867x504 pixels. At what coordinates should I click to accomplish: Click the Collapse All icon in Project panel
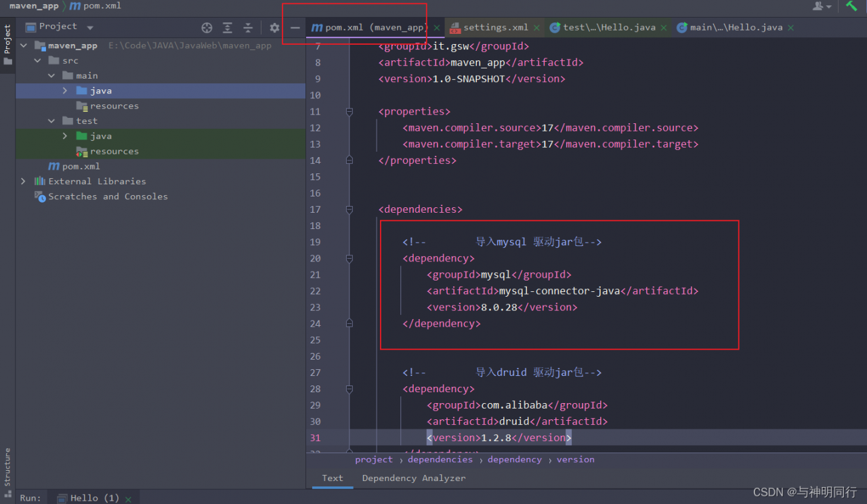[x=248, y=28]
